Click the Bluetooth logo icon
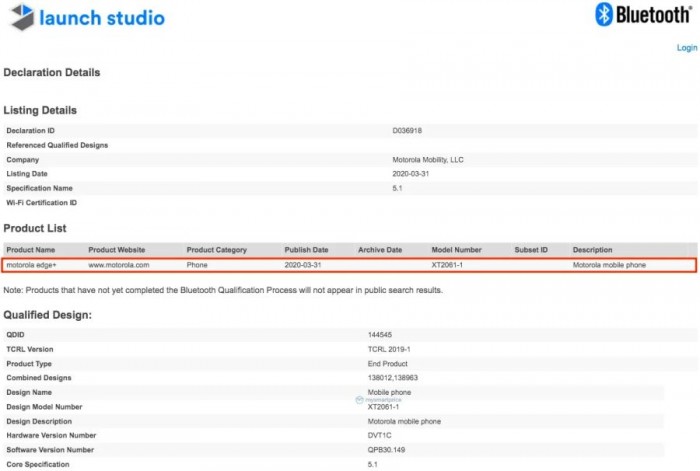The height and width of the screenshot is (471, 700). [x=604, y=14]
